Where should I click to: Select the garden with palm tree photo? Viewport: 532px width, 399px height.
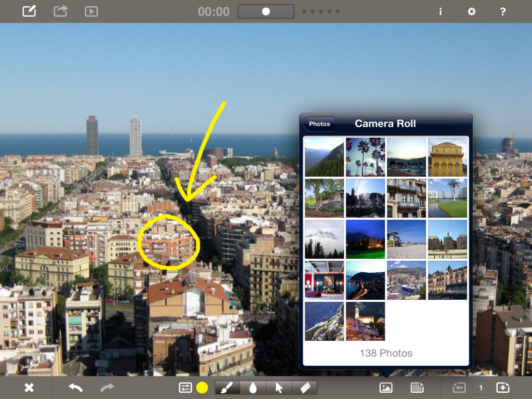324,198
